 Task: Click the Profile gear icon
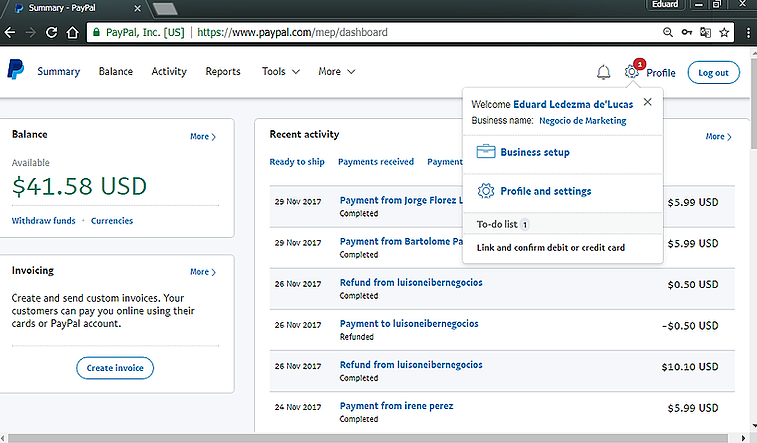point(631,72)
